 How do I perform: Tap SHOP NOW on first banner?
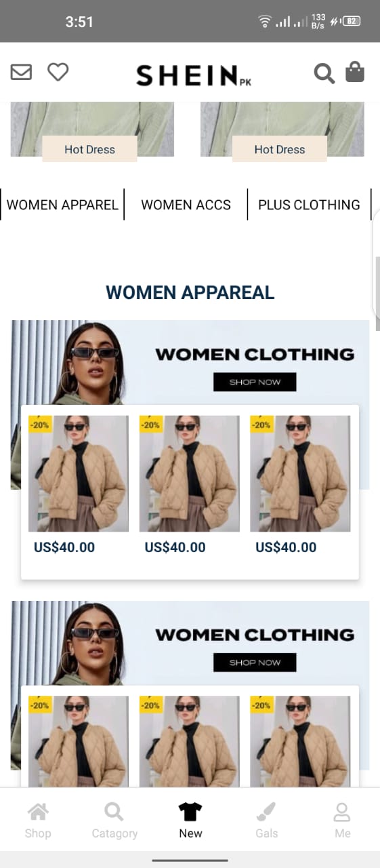pos(255,382)
